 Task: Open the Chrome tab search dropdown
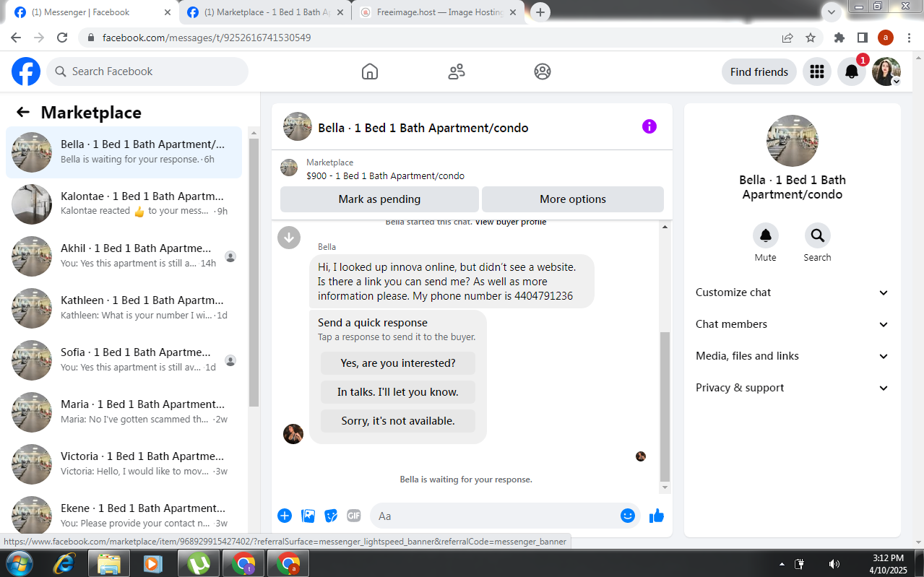[x=832, y=12]
